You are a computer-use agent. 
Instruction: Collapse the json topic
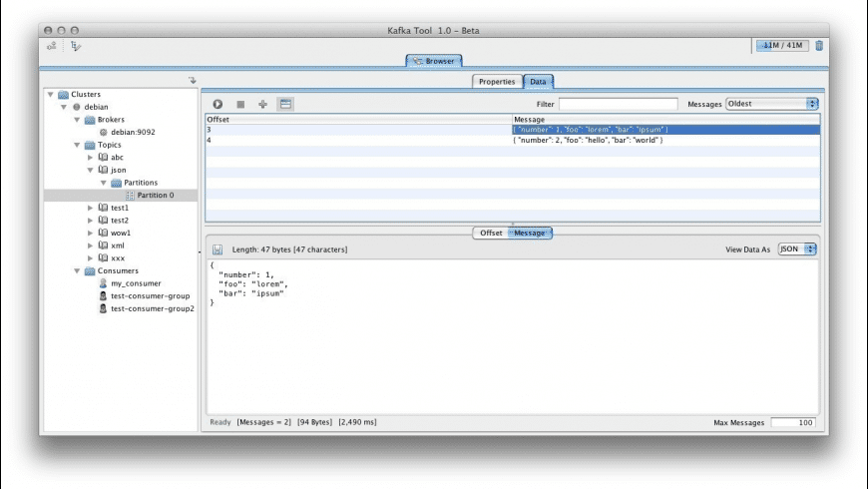tap(90, 170)
